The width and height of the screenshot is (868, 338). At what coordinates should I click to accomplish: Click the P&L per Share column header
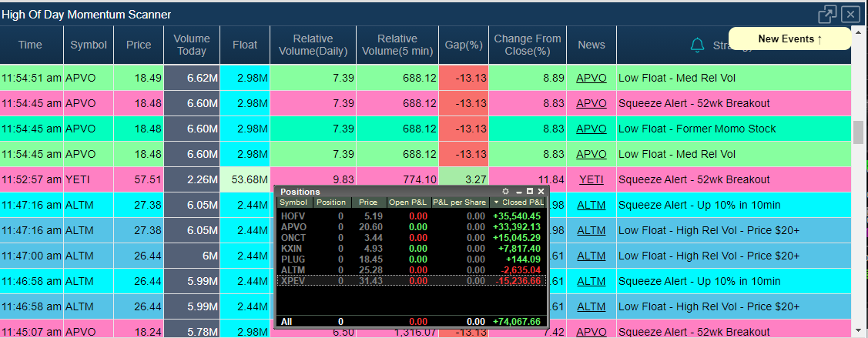460,202
